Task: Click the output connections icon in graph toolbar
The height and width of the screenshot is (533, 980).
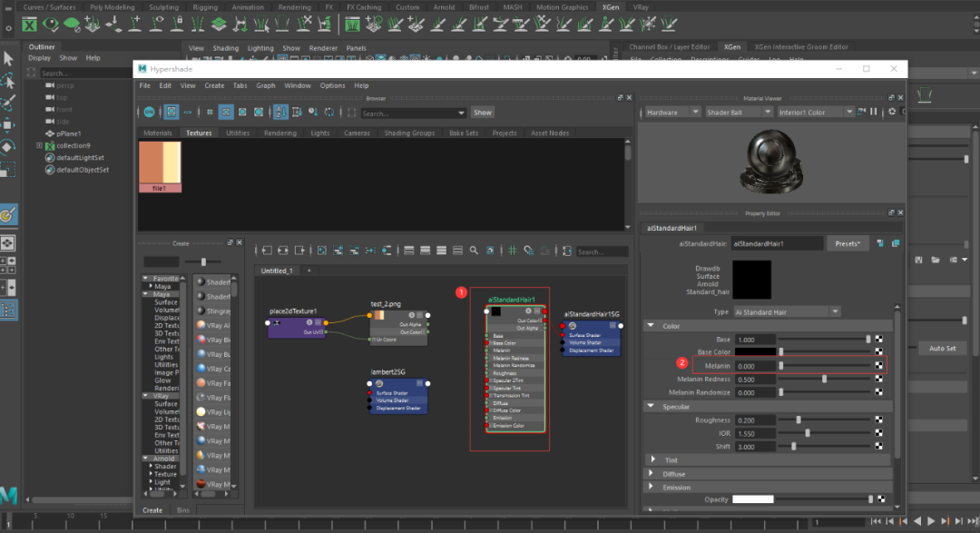Action: click(299, 251)
